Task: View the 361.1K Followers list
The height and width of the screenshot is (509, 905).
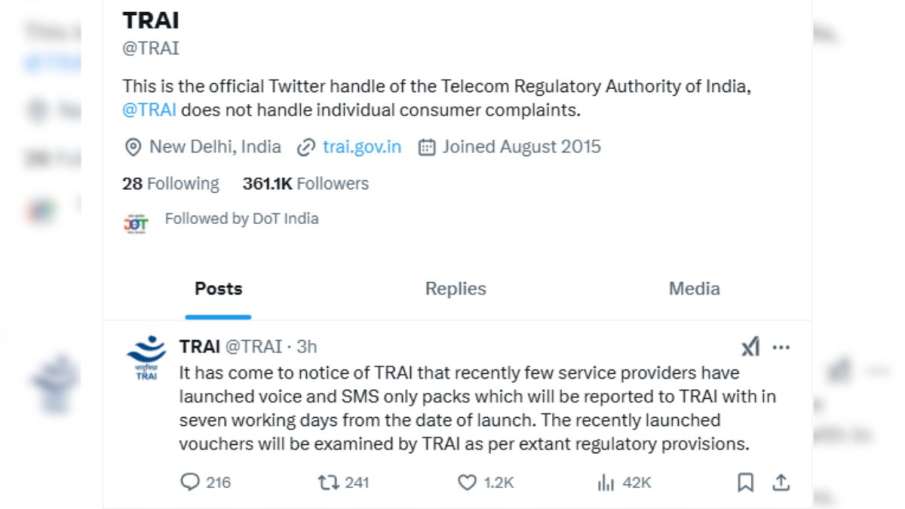Action: 305,184
